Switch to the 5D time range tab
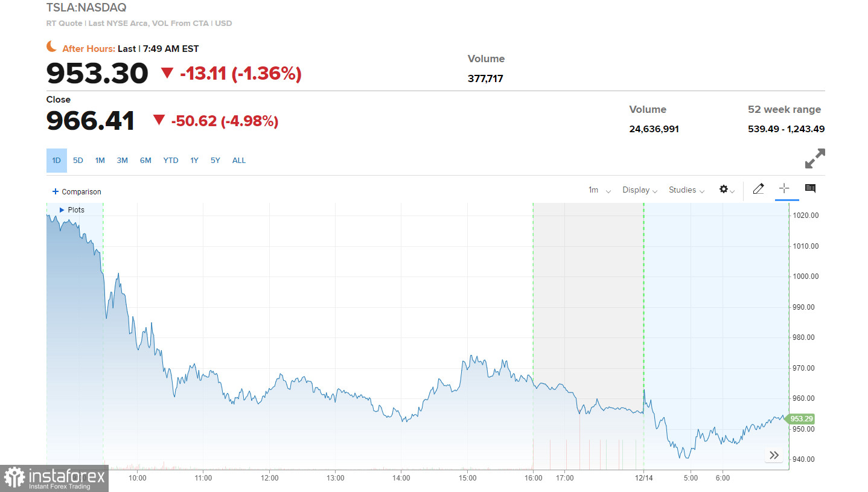The image size is (868, 492). (78, 161)
